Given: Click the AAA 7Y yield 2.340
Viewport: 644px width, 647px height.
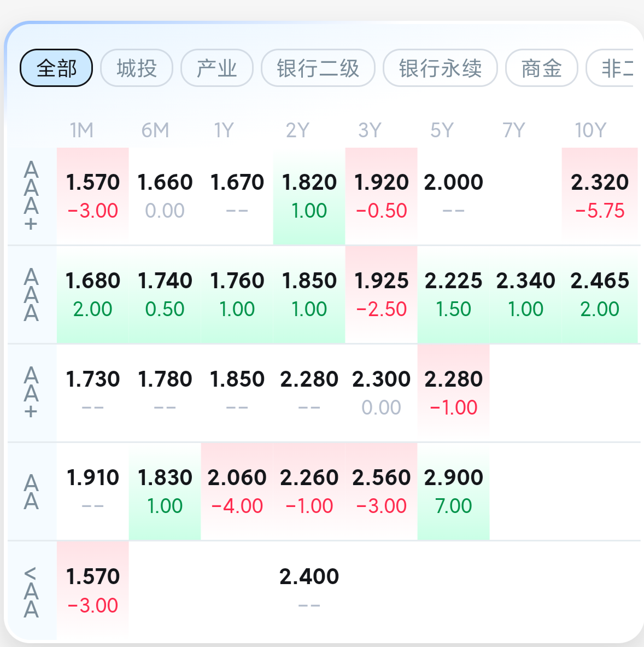Looking at the screenshot, I should point(525,294).
